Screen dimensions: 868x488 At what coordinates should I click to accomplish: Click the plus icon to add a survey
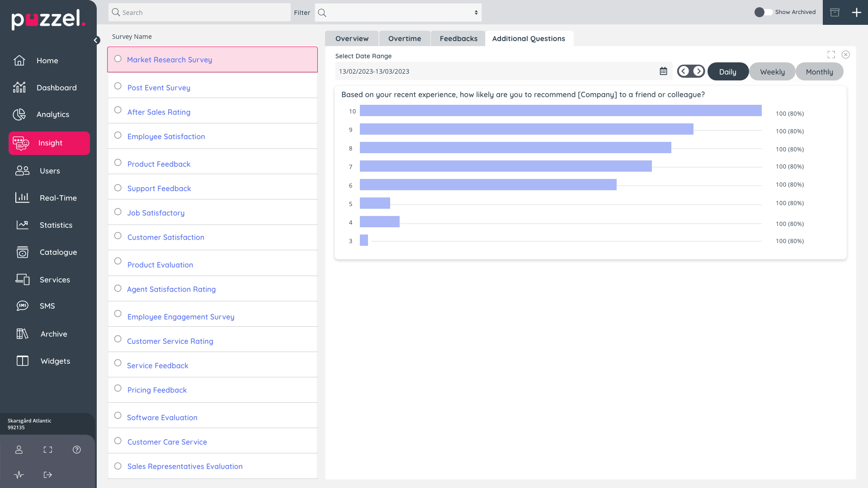pyautogui.click(x=856, y=13)
